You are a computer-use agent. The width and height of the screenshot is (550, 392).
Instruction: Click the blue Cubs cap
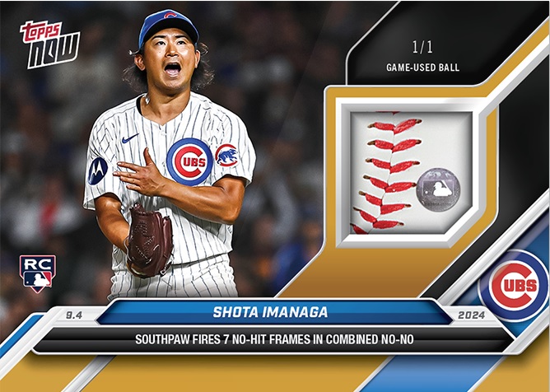(x=168, y=27)
